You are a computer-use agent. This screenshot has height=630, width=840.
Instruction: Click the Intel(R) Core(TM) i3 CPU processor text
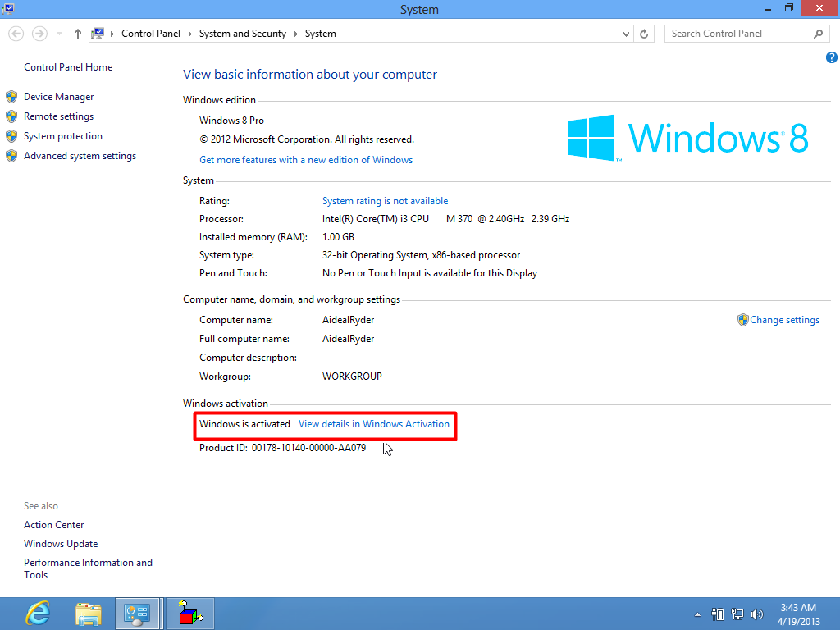pyautogui.click(x=445, y=219)
